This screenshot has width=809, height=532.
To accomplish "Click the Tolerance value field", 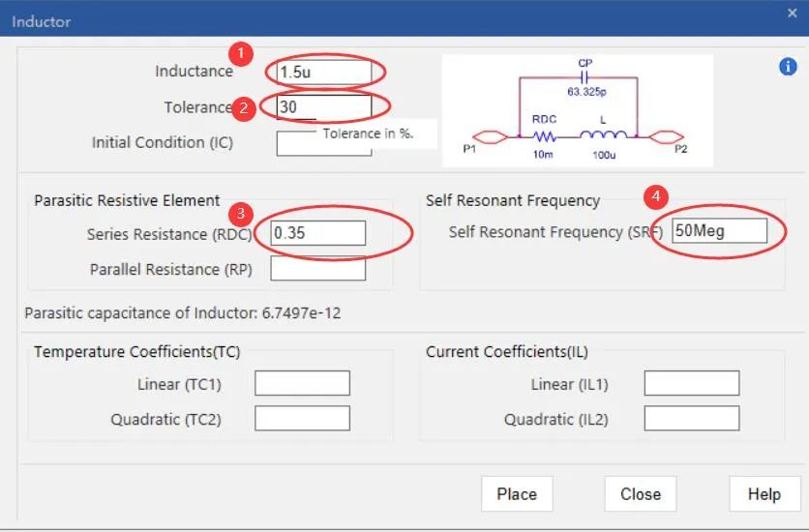I will (x=323, y=107).
